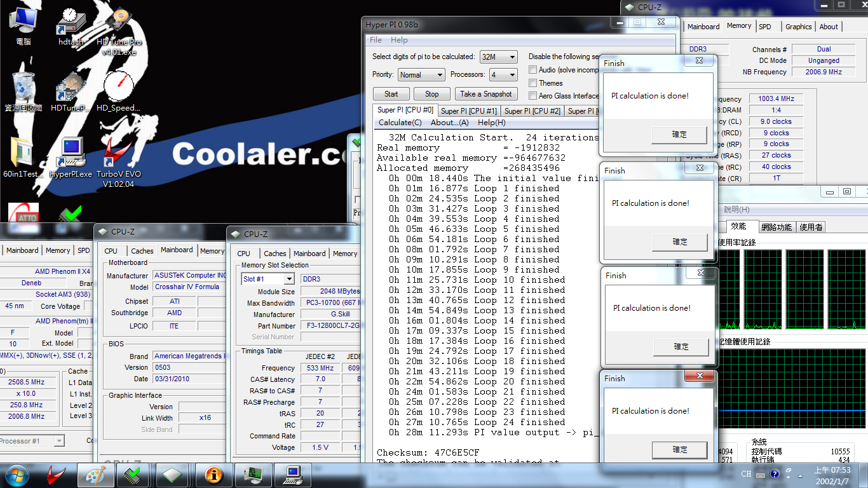Open the Processors count dropdown
The image size is (868, 488).
pos(503,75)
